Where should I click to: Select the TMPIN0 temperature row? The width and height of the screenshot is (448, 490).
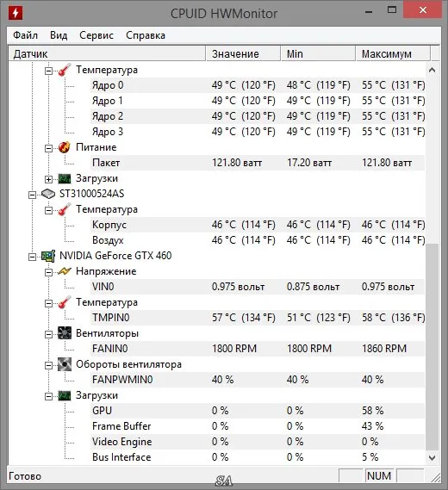[x=258, y=318]
